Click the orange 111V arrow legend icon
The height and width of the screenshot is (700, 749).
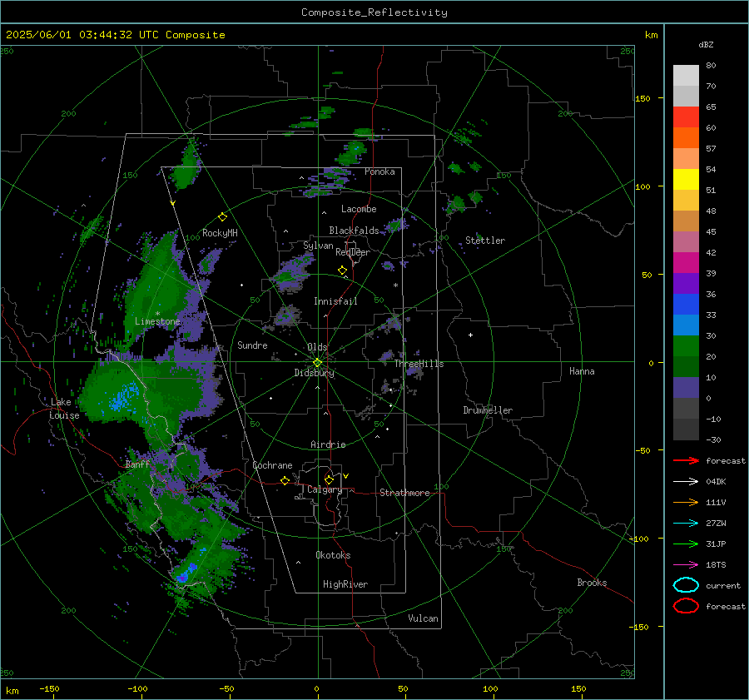pyautogui.click(x=686, y=502)
